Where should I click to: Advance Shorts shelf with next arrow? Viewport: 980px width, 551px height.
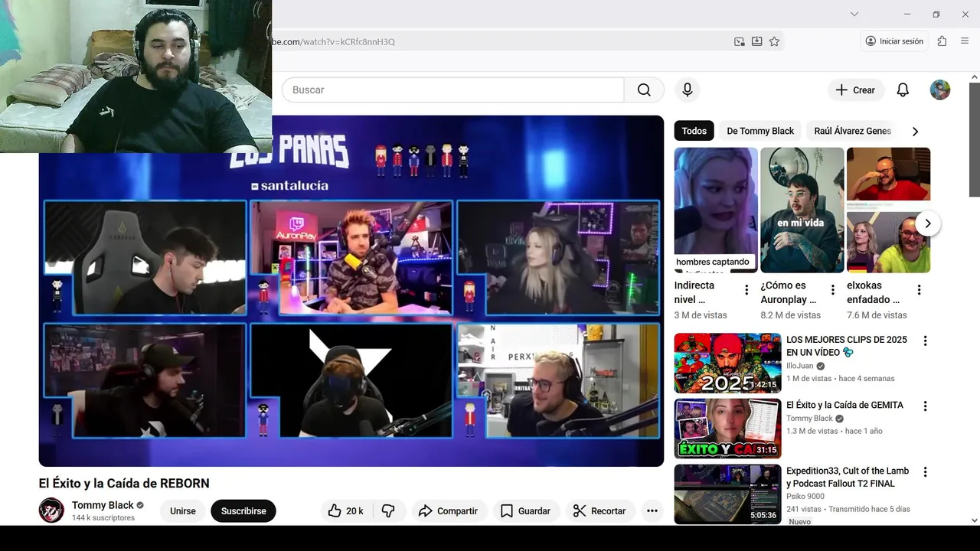pyautogui.click(x=928, y=223)
